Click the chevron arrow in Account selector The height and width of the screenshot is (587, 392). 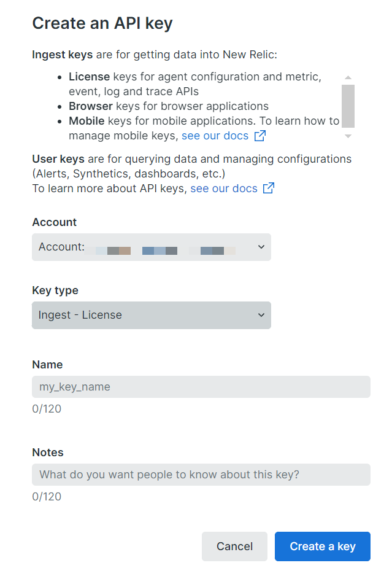pyautogui.click(x=261, y=247)
